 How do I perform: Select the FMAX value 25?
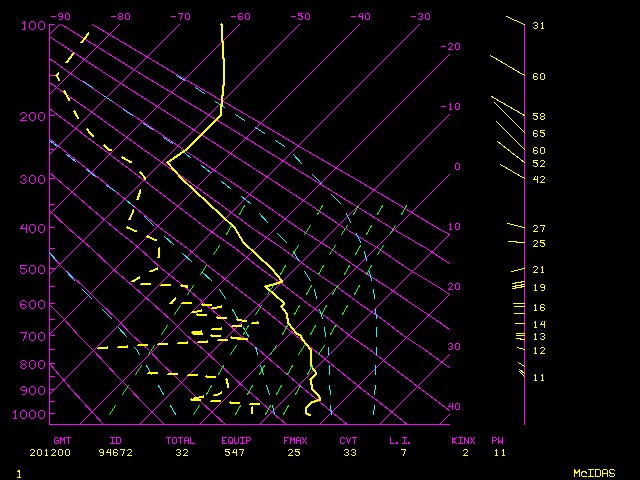click(x=293, y=452)
